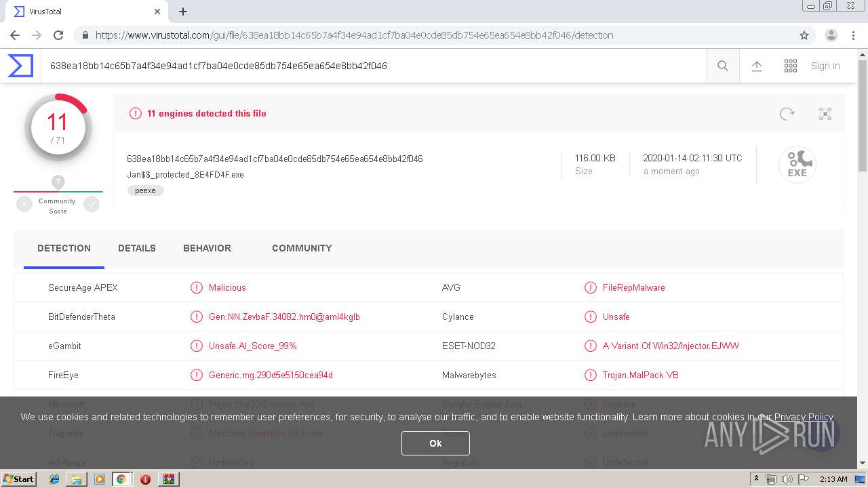Reload the page with refresh icon
The width and height of the screenshot is (868, 488).
point(58,35)
